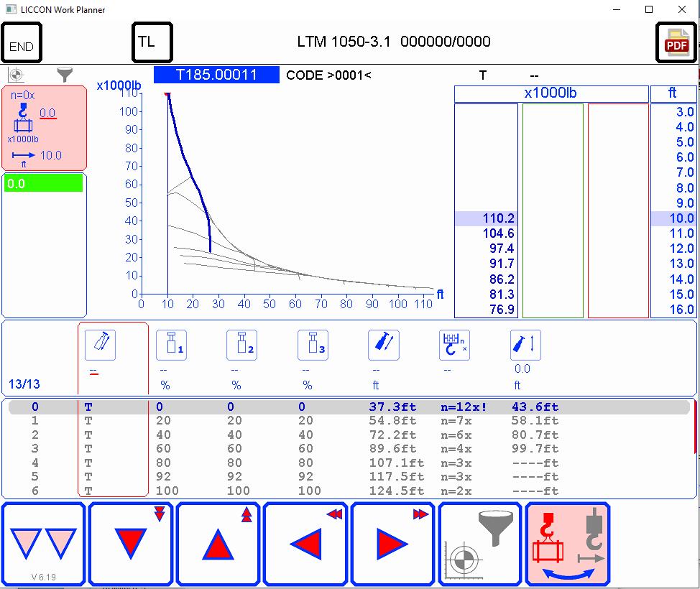Click the 86.2 load capacity value
This screenshot has height=589, width=700.
(x=502, y=279)
